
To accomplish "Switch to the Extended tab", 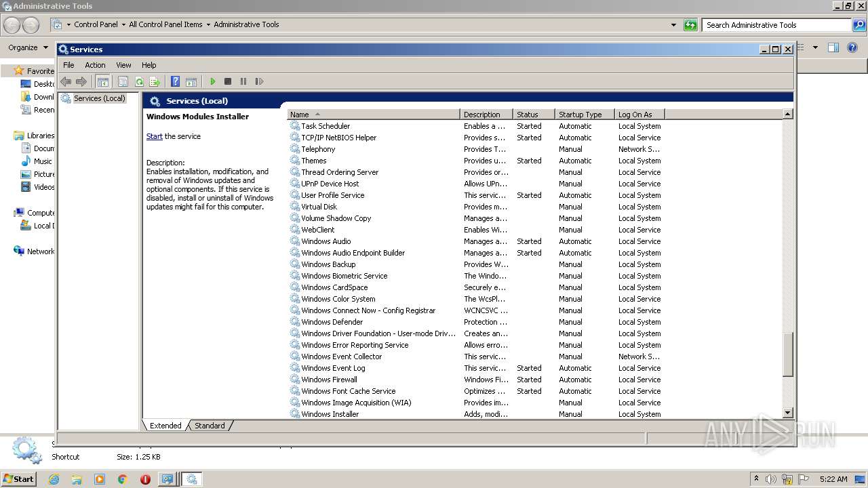I will (165, 426).
